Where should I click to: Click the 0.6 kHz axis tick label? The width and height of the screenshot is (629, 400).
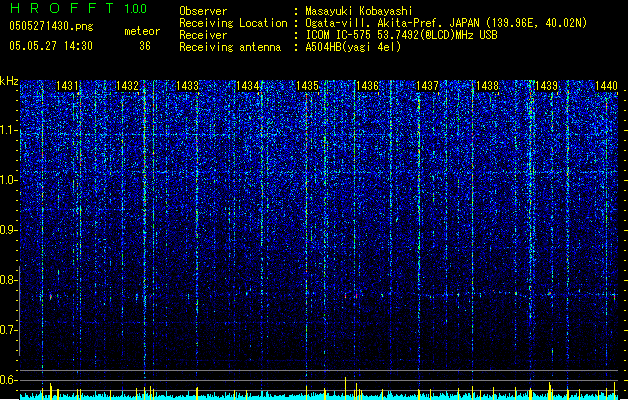pyautogui.click(x=9, y=380)
